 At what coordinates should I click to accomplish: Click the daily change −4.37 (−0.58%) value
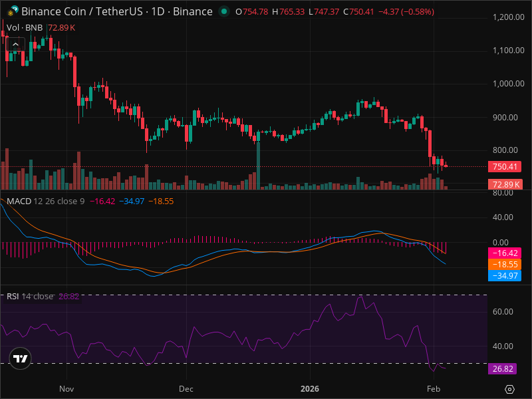406,12
